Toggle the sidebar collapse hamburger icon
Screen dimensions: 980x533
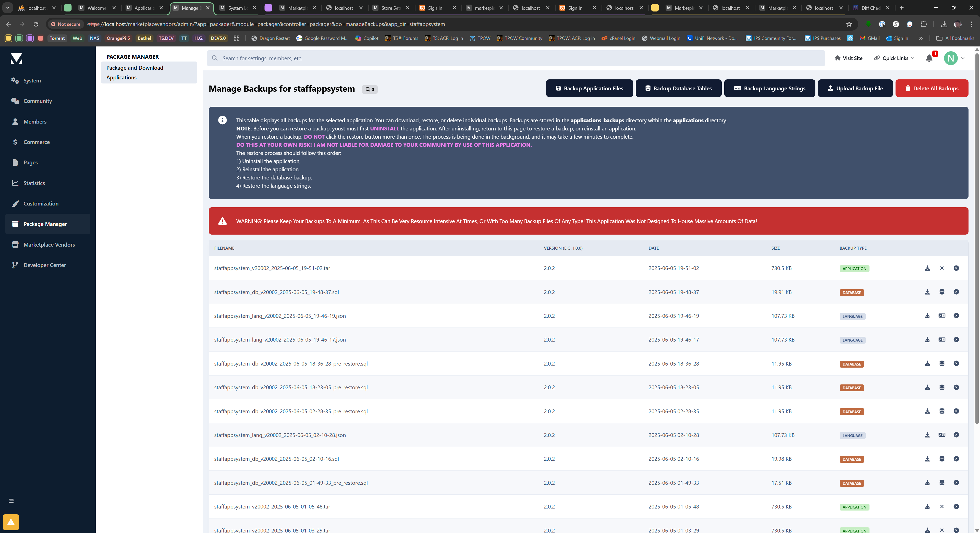coord(11,501)
